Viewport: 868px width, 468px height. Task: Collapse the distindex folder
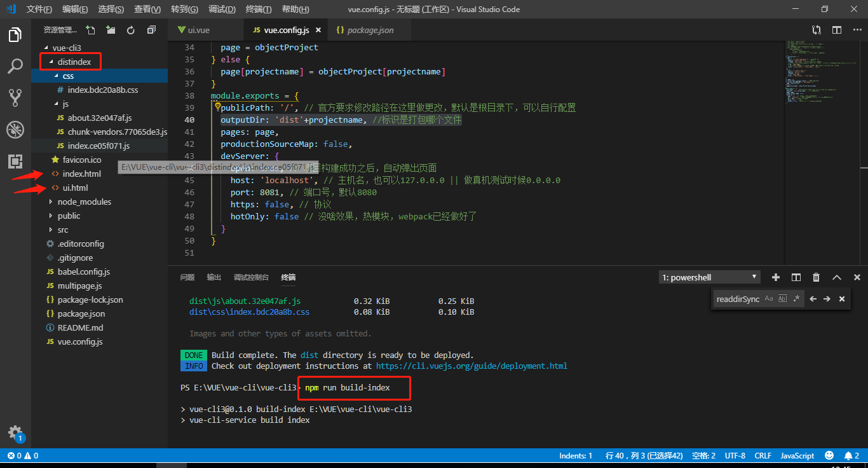click(99, 62)
